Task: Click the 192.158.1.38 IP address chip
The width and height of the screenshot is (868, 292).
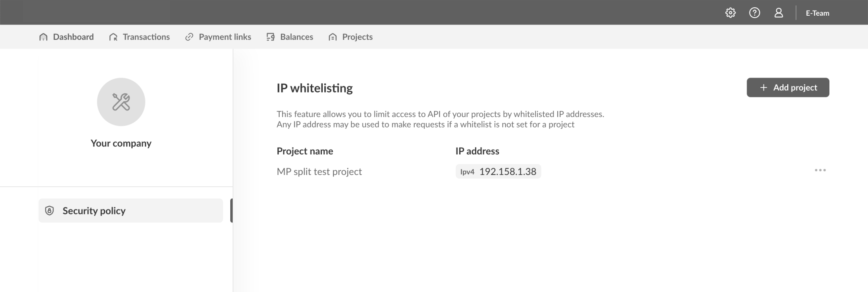Action: [x=498, y=172]
